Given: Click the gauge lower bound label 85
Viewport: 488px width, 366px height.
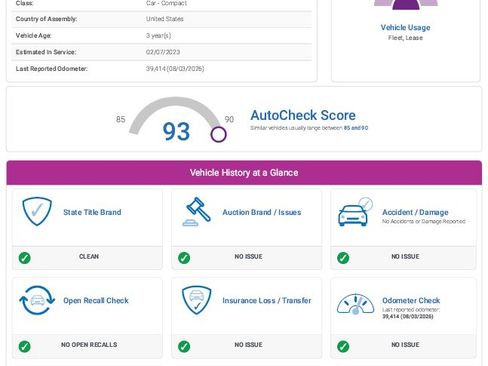Looking at the screenshot, I should click(121, 119).
